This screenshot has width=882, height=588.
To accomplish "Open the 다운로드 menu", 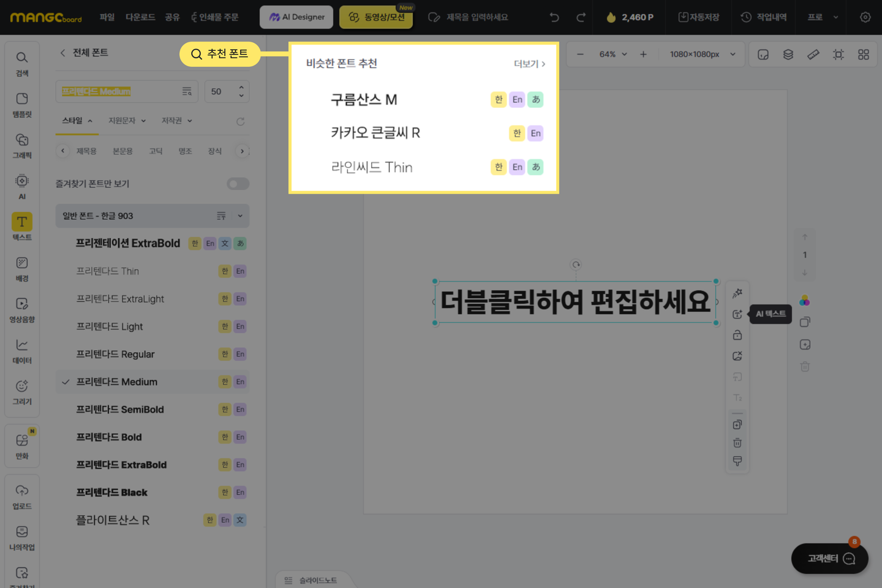I will [140, 17].
